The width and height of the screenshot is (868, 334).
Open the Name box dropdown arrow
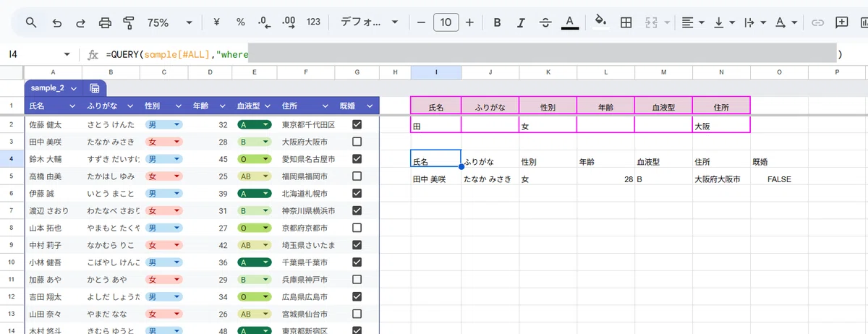coord(67,54)
